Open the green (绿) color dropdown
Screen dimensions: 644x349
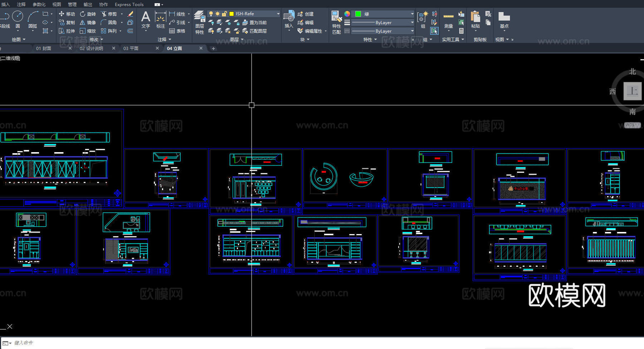click(412, 14)
